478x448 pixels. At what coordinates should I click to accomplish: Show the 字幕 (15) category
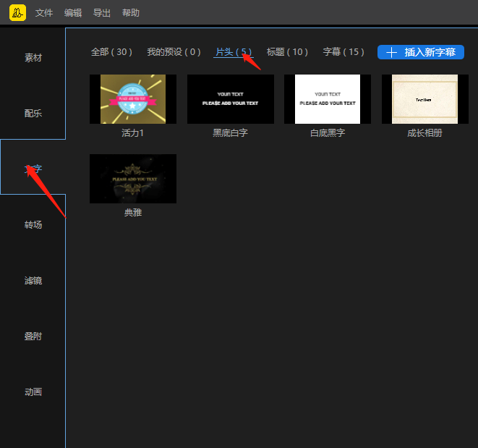click(343, 52)
